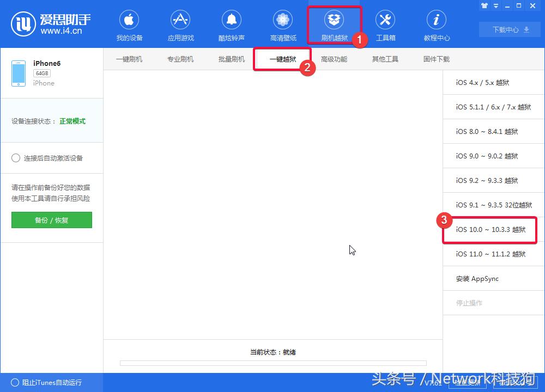Enable 连接后自动激活设备 option
The height and width of the screenshot is (392, 545).
tap(16, 158)
